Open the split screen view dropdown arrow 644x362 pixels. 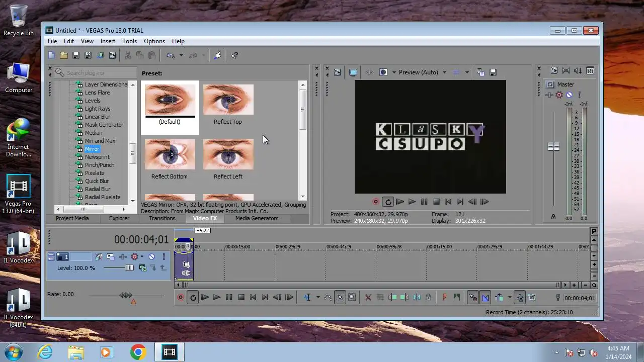tap(394, 72)
